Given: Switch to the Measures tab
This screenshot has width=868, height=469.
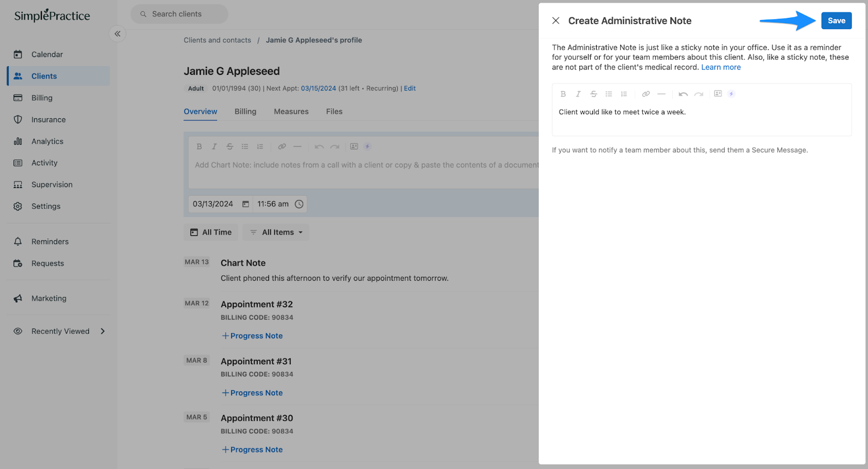Looking at the screenshot, I should tap(291, 111).
